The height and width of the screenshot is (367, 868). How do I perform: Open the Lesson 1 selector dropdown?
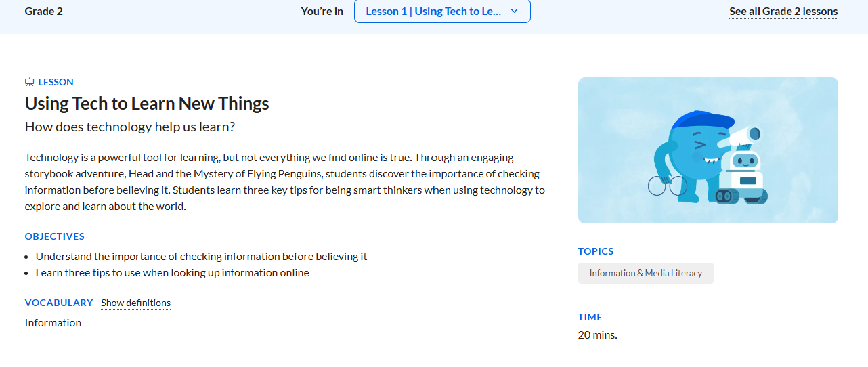(x=441, y=12)
